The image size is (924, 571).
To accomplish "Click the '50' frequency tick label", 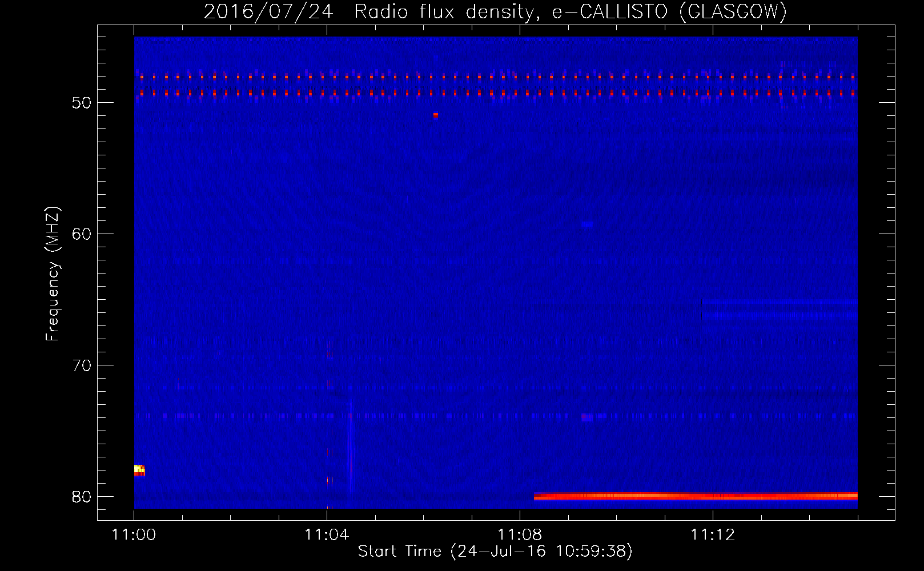I will [x=82, y=103].
